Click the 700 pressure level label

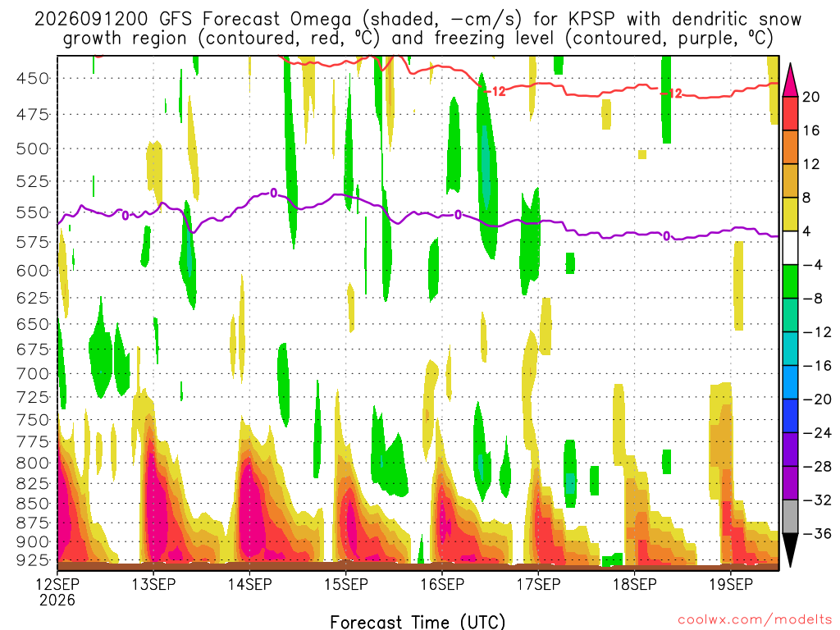pyautogui.click(x=33, y=373)
